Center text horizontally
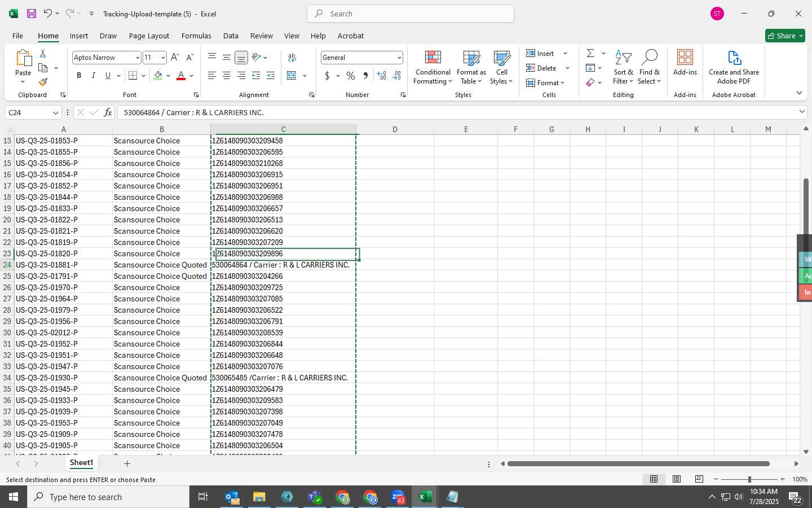The image size is (812, 508). click(227, 76)
